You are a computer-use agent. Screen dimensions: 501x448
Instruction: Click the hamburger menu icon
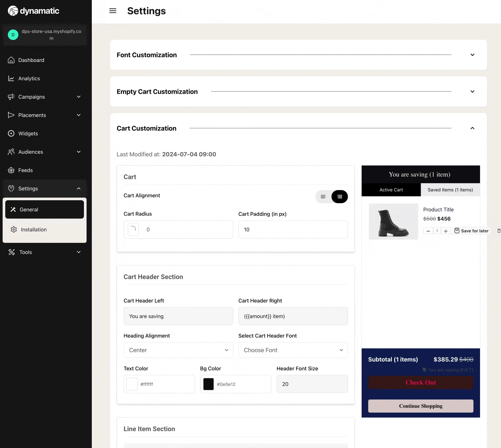click(113, 11)
